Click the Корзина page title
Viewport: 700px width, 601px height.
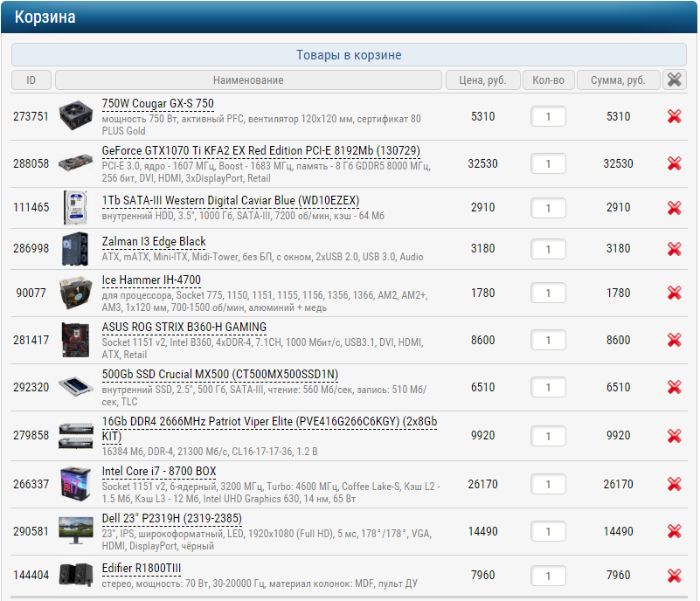click(x=45, y=17)
